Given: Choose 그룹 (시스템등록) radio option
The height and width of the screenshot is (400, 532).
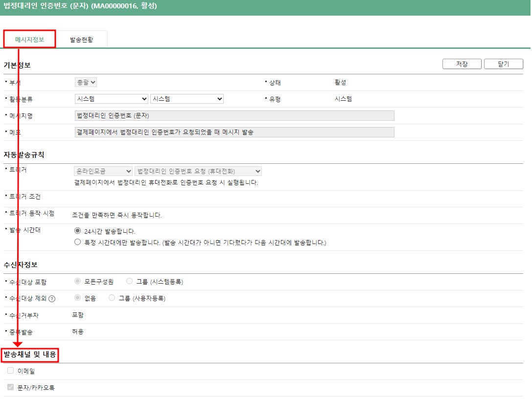Looking at the screenshot, I should pos(129,281).
